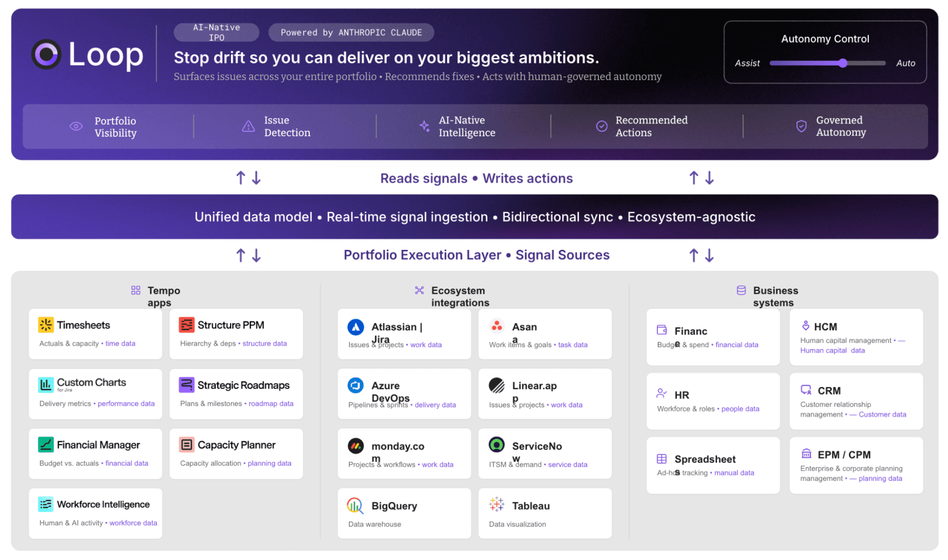Click the Spreadsheet 'manual data' link
Screen dimensions: 948x560
pyautogui.click(x=734, y=473)
